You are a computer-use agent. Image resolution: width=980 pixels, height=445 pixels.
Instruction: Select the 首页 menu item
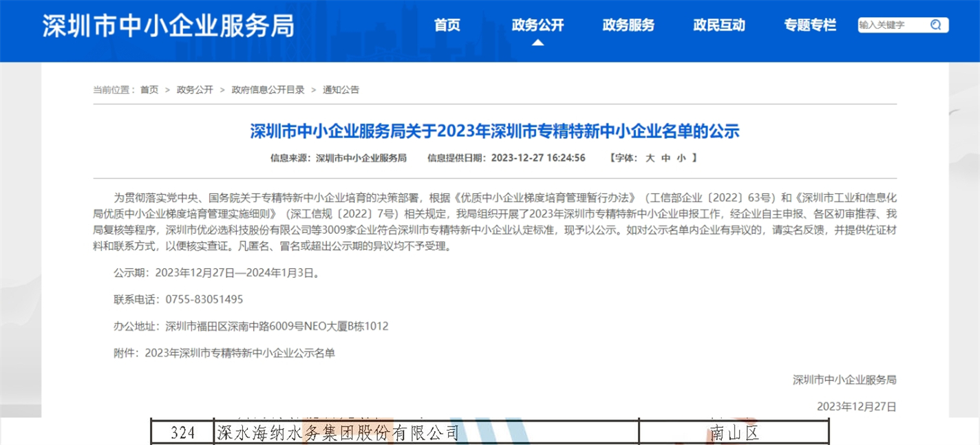pos(447,25)
